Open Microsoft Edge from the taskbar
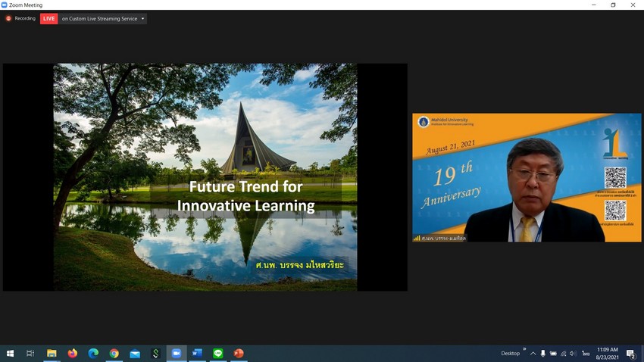Screen dimensions: 644x362 tap(93, 353)
